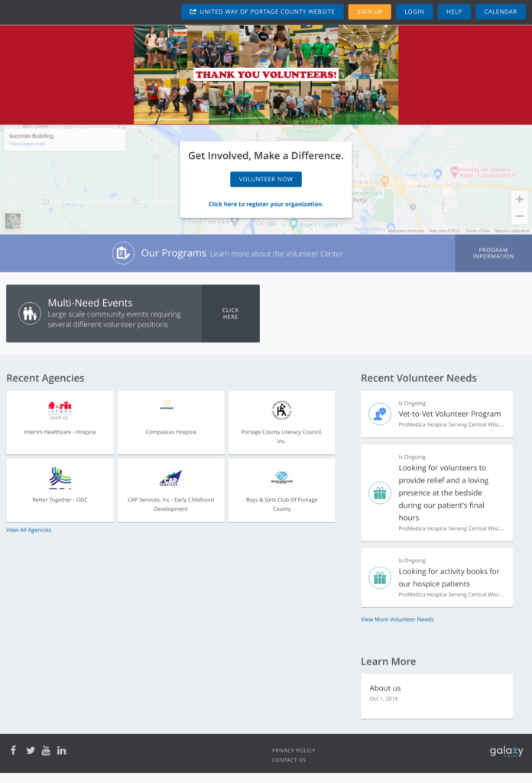Click the Volunteer Now button
The height and width of the screenshot is (783, 532).
(x=265, y=179)
